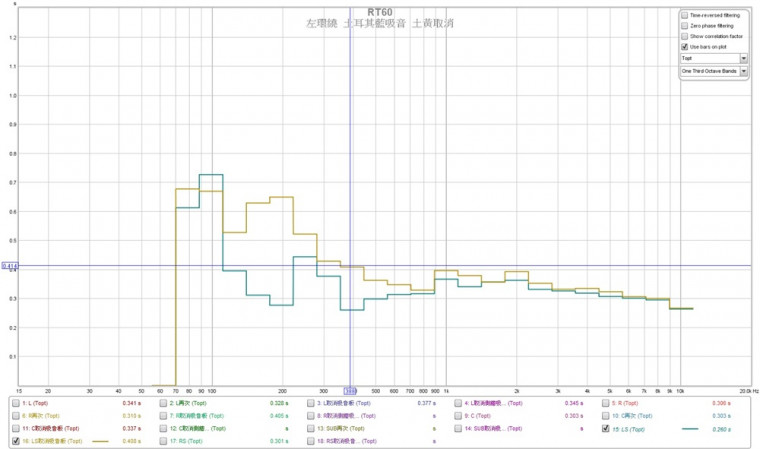Screen dimensions: 760x449
Task: Click the 0.260 s value for LS
Action: 721,429
